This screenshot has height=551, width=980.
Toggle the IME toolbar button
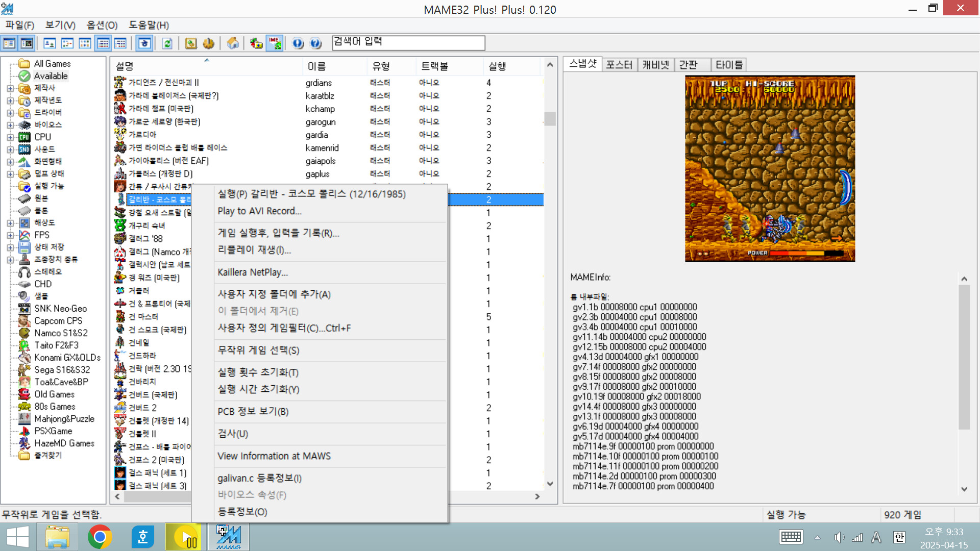tap(275, 43)
